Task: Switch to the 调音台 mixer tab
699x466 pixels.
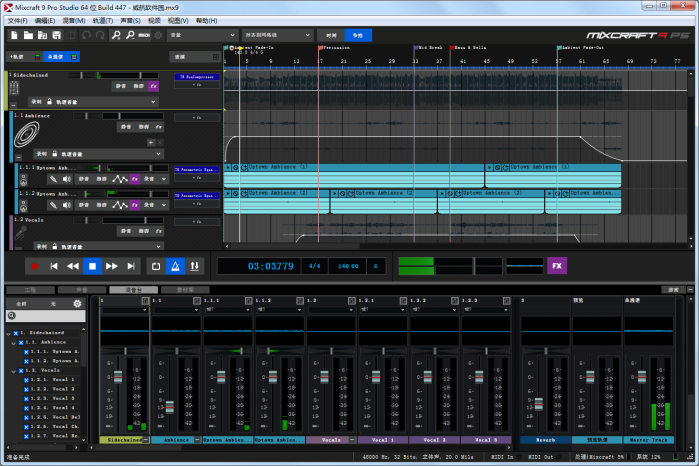Action: 133,289
